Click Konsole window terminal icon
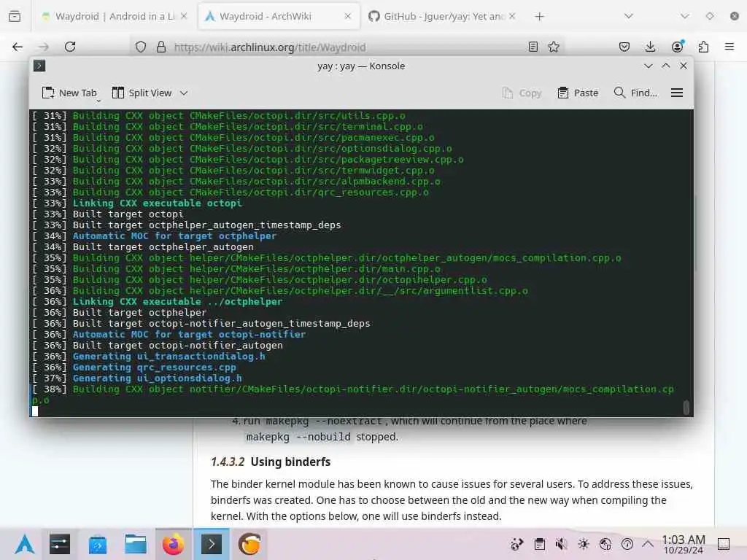 tap(39, 66)
